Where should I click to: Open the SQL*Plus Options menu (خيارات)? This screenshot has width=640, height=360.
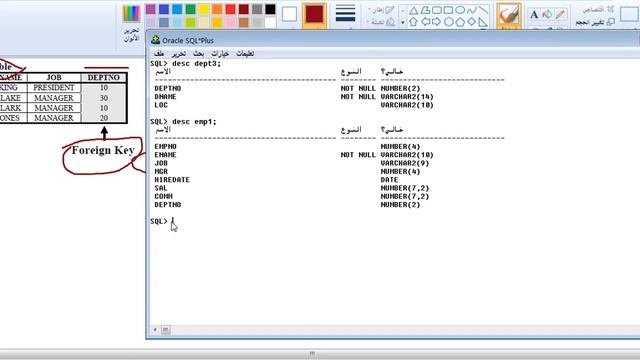point(220,53)
